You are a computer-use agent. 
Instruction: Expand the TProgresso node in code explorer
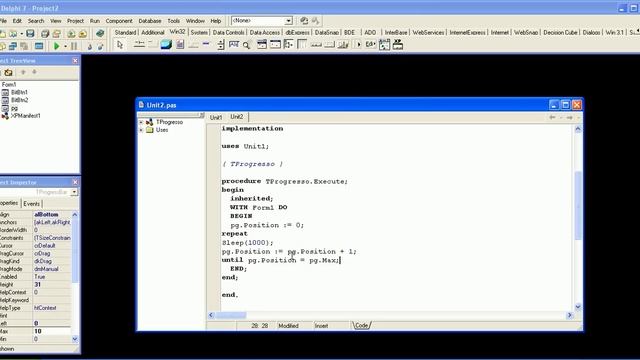(x=141, y=122)
